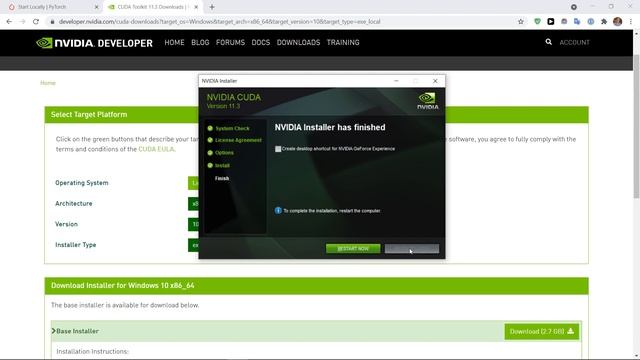
Task: Close the CUDA Toolkit Downloads tab
Action: [x=196, y=7]
